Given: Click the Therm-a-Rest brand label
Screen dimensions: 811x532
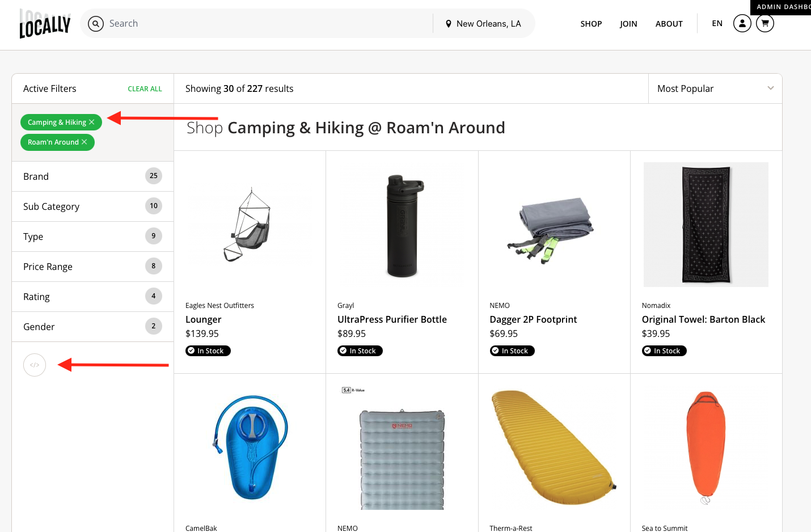Looking at the screenshot, I should click(x=511, y=528).
